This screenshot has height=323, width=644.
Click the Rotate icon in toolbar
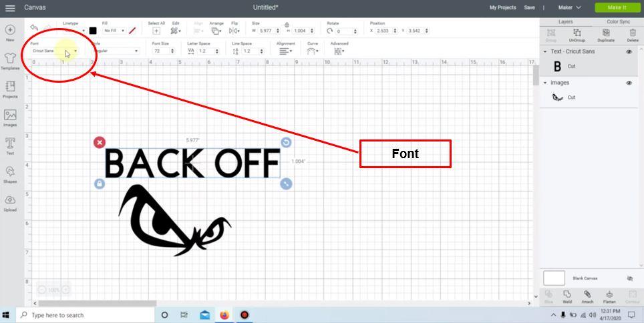click(x=329, y=31)
